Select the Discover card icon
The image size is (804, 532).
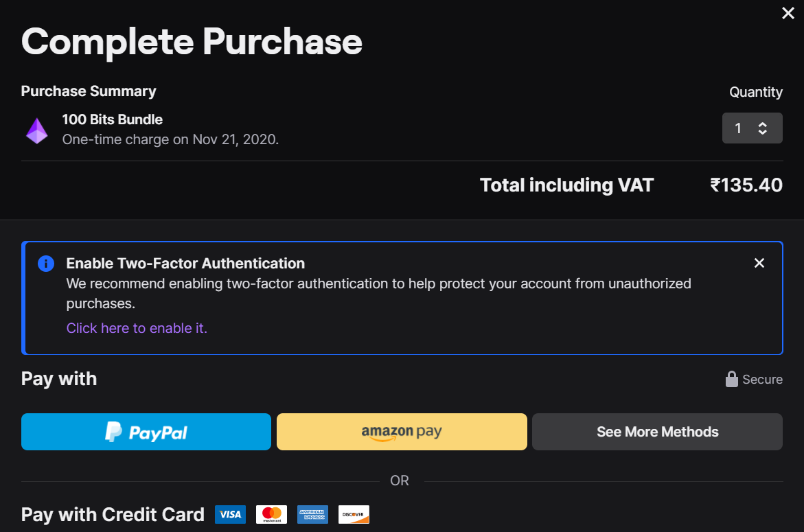[354, 514]
